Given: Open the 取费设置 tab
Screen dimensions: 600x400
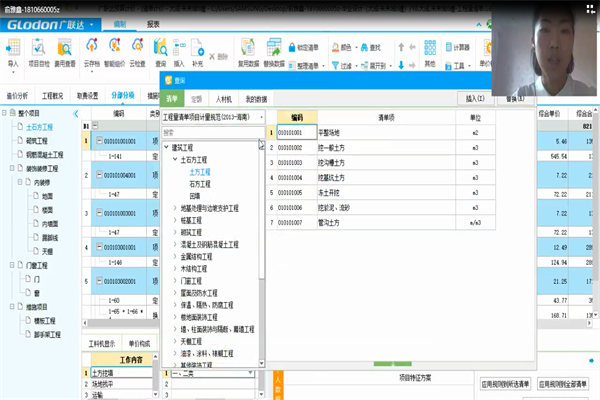Looking at the screenshot, I should pos(87,96).
